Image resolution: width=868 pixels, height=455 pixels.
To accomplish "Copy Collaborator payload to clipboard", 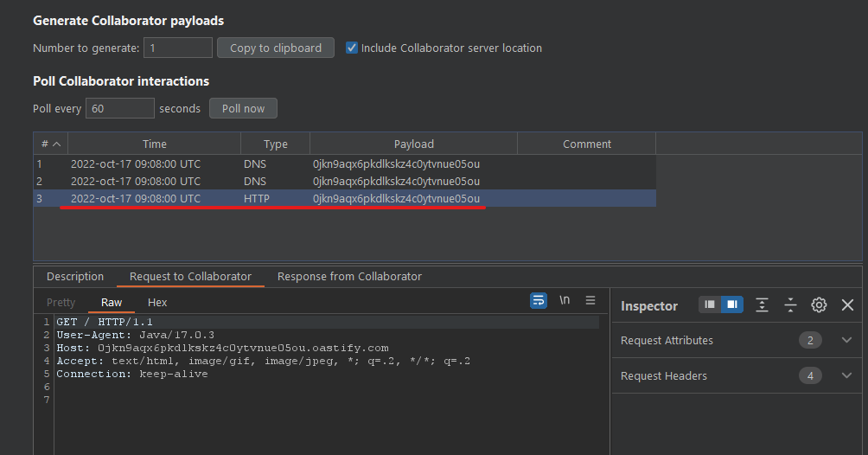I will 276,48.
